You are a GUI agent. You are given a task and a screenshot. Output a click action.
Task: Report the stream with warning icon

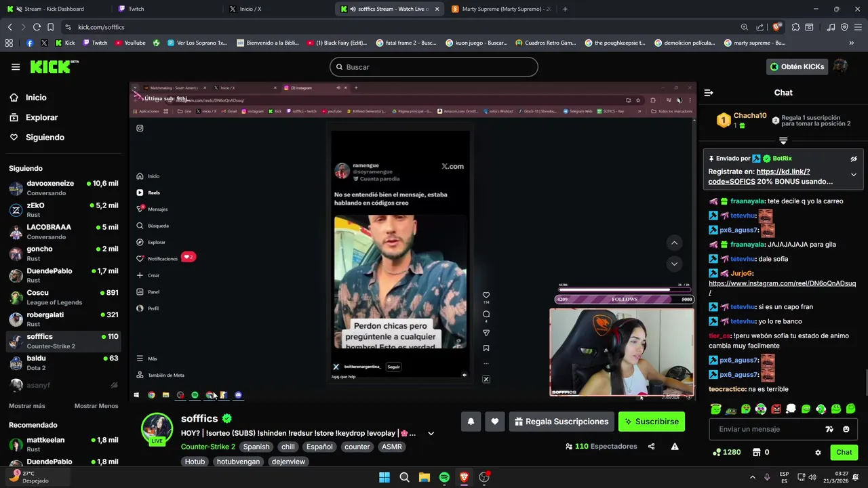pyautogui.click(x=675, y=447)
